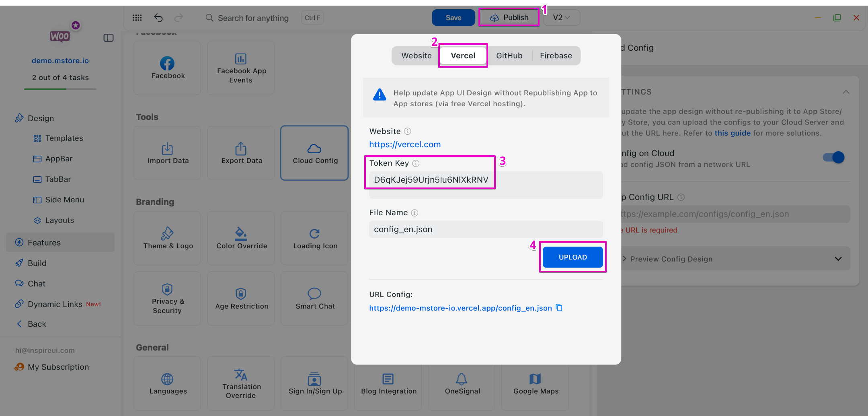The height and width of the screenshot is (416, 868).
Task: Open the Facebook App Events tile
Action: [x=241, y=68]
